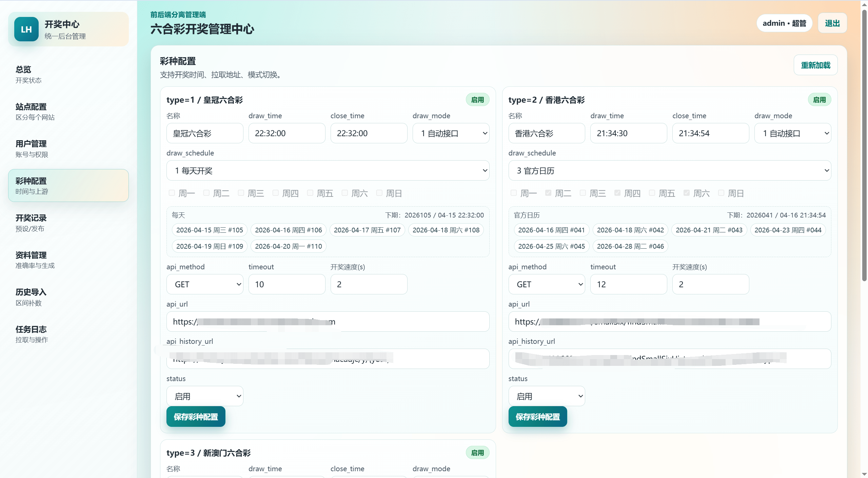This screenshot has height=478, width=868.
Task: Open 任务日志 sidebar item
Action: [x=68, y=334]
